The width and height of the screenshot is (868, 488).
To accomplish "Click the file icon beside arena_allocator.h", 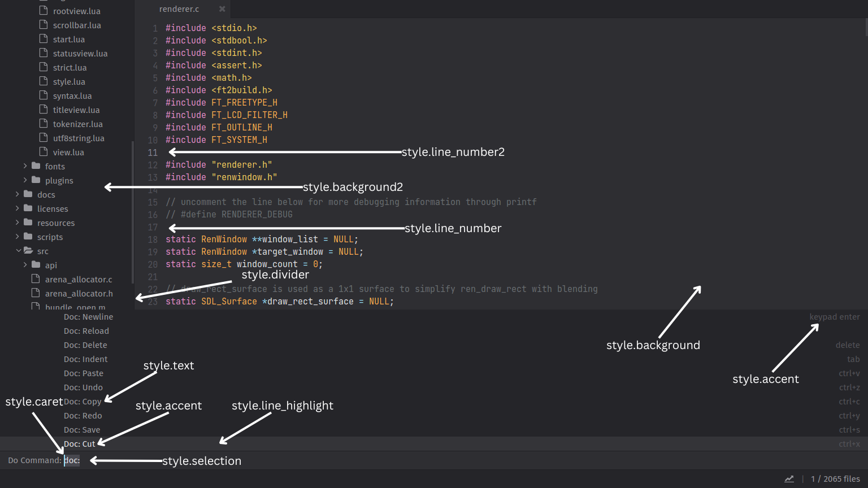I will [x=35, y=293].
